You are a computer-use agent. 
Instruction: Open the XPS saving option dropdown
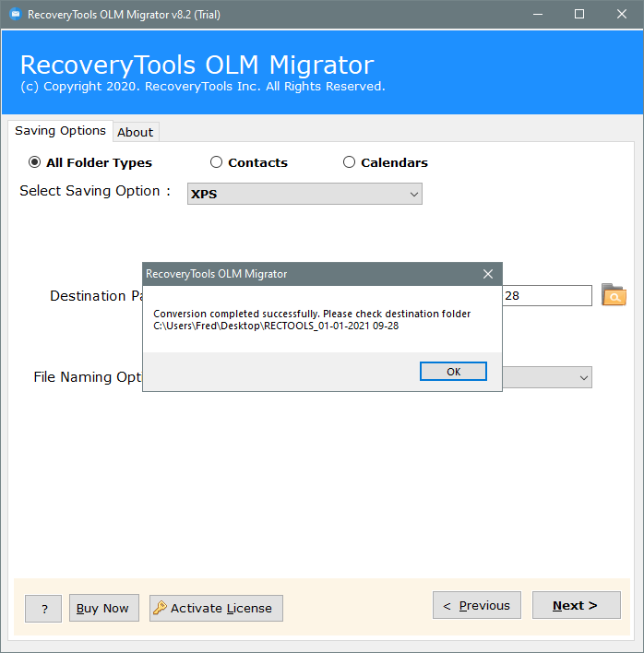click(x=304, y=194)
